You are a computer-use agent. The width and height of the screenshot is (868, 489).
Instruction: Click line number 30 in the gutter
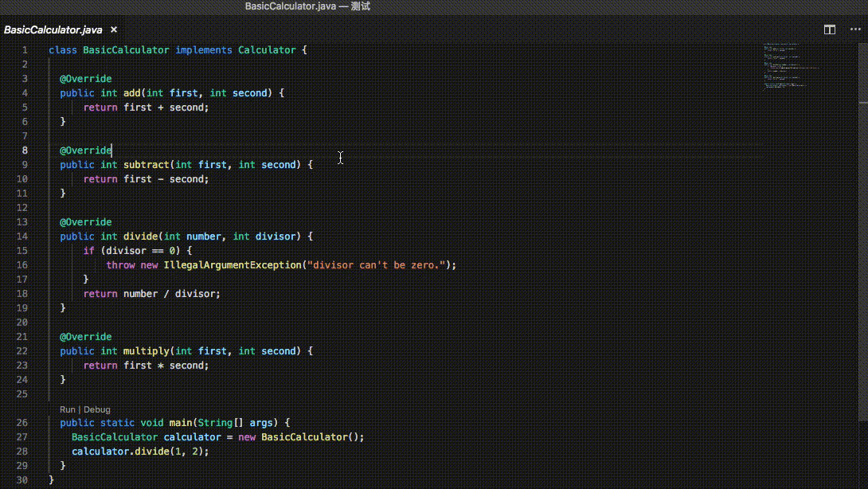pos(22,480)
